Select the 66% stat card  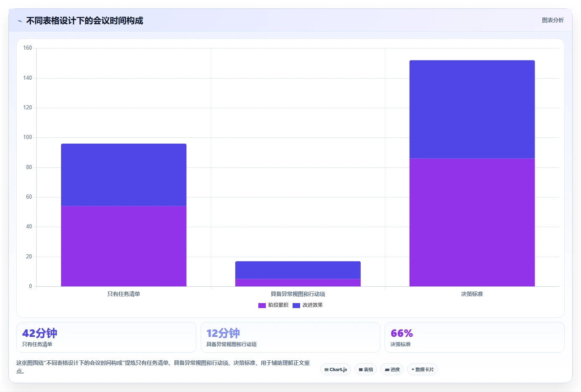click(x=474, y=337)
